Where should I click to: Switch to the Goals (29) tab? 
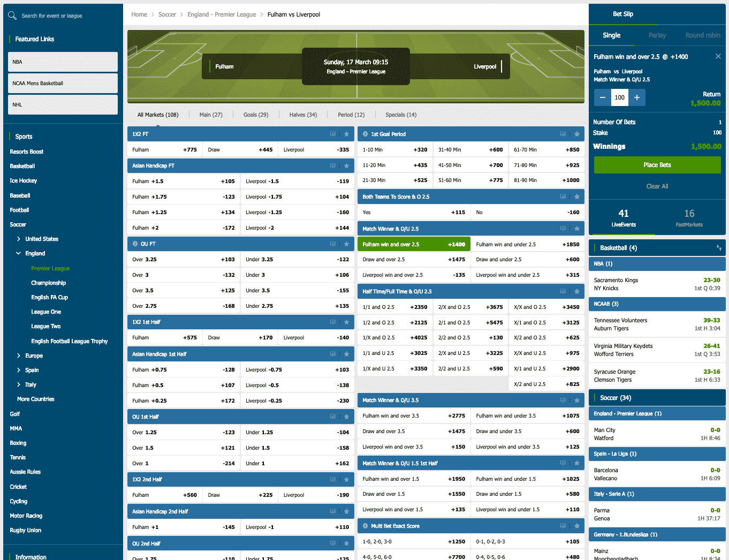point(256,115)
